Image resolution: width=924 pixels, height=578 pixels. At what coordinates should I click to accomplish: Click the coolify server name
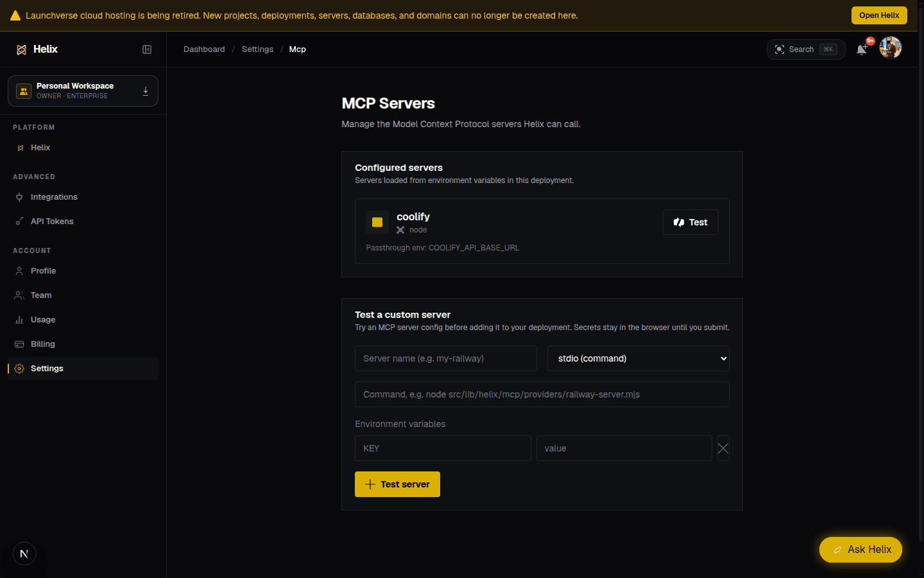coord(413,217)
